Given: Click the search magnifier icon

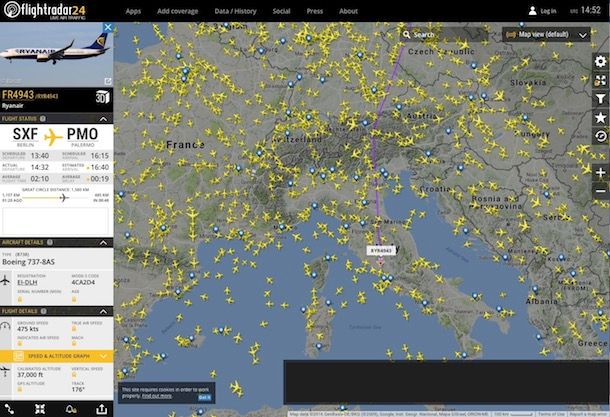Looking at the screenshot, I should point(407,35).
